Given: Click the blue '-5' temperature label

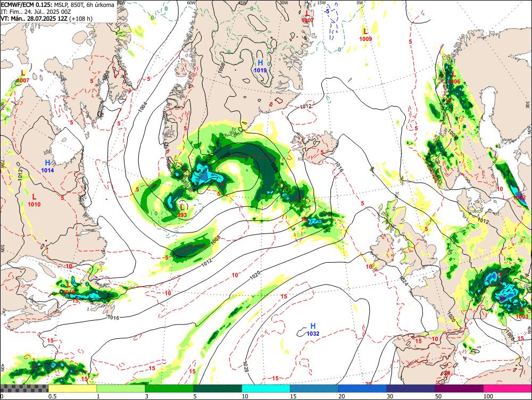Looking at the screenshot, I should click(x=327, y=11).
